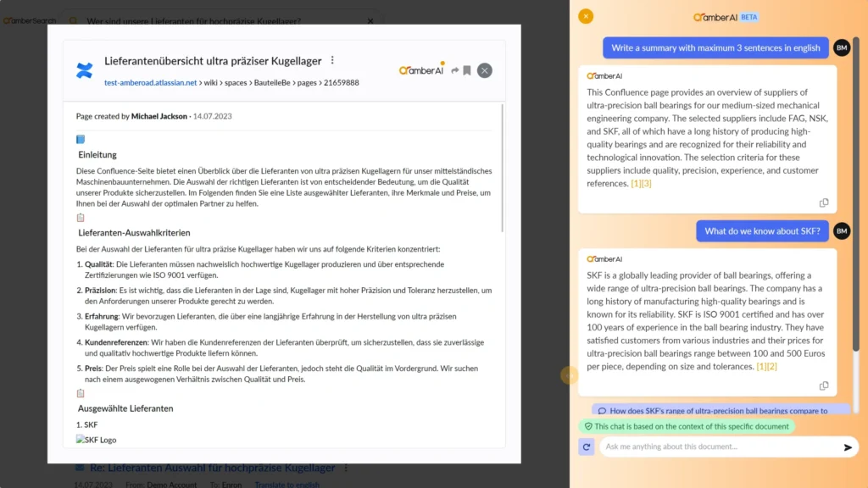Copy the SKF answer using the copy icon
This screenshot has height=488, width=868.
pyautogui.click(x=824, y=385)
